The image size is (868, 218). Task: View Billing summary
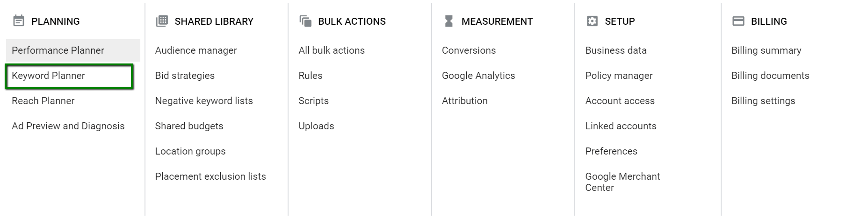[766, 50]
